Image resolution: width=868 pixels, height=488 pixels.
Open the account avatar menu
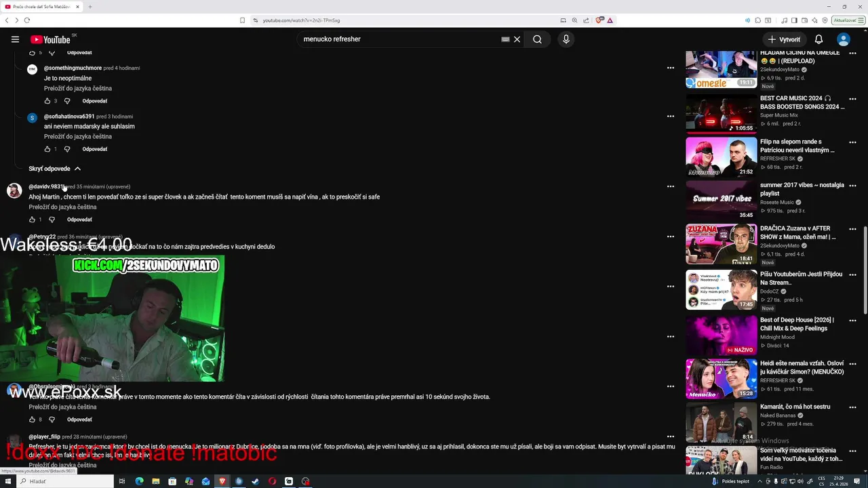pos(844,39)
